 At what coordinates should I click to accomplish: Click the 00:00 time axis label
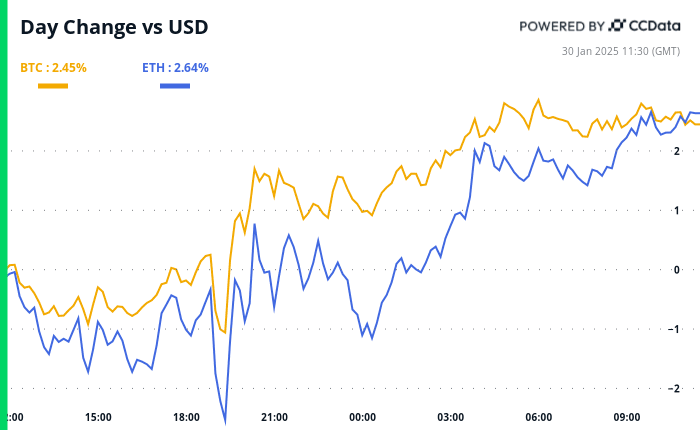[x=362, y=417]
